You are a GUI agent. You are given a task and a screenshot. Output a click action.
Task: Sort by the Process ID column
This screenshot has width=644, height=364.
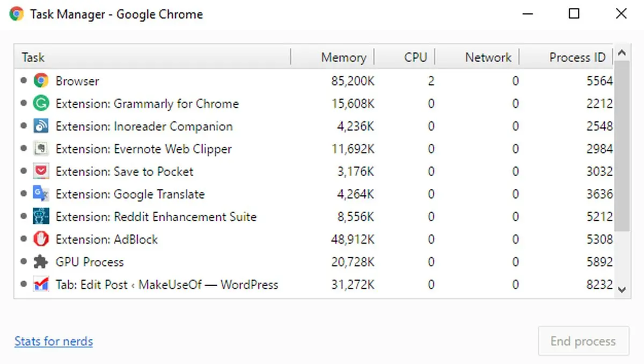(577, 57)
